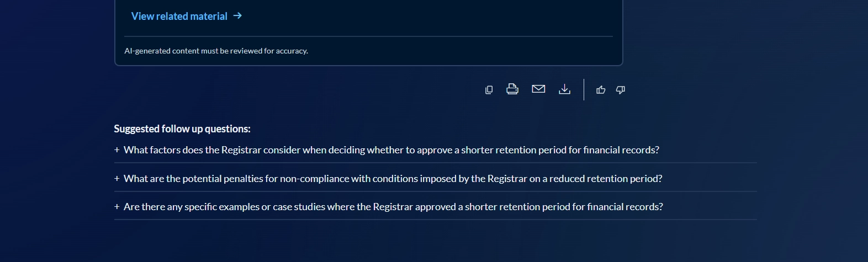Viewport: 868px width, 262px height.
Task: Print the answer with the printer icon
Action: tap(512, 89)
